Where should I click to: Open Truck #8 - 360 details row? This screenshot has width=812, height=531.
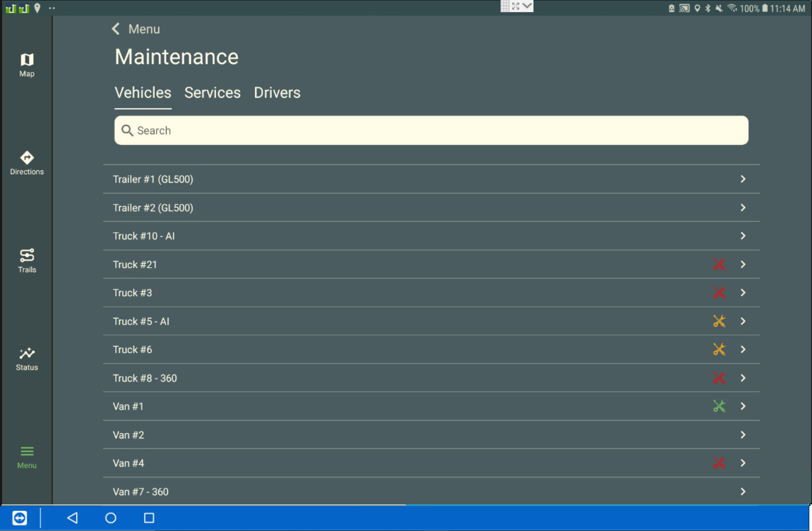coord(742,378)
